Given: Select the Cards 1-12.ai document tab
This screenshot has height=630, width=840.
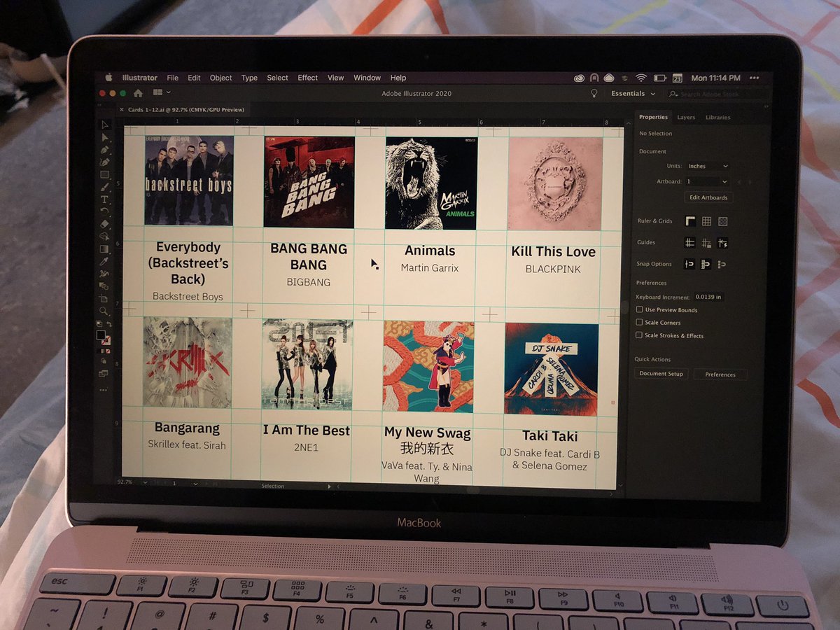Looking at the screenshot, I should 185,110.
